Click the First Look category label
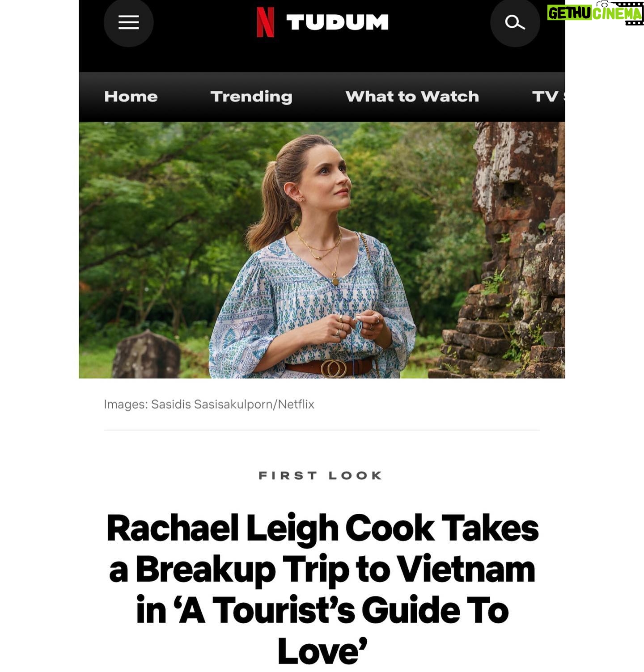Image resolution: width=644 pixels, height=672 pixels. tap(321, 475)
